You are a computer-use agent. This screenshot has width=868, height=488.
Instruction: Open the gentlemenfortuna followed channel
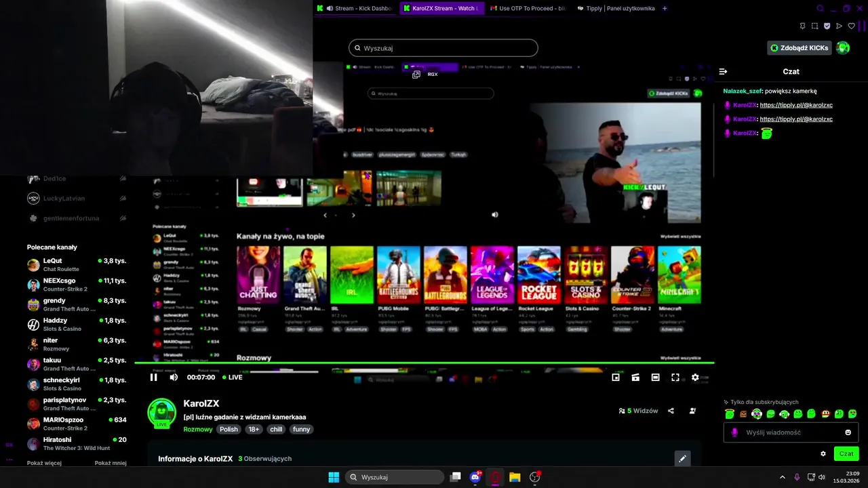pyautogui.click(x=77, y=218)
